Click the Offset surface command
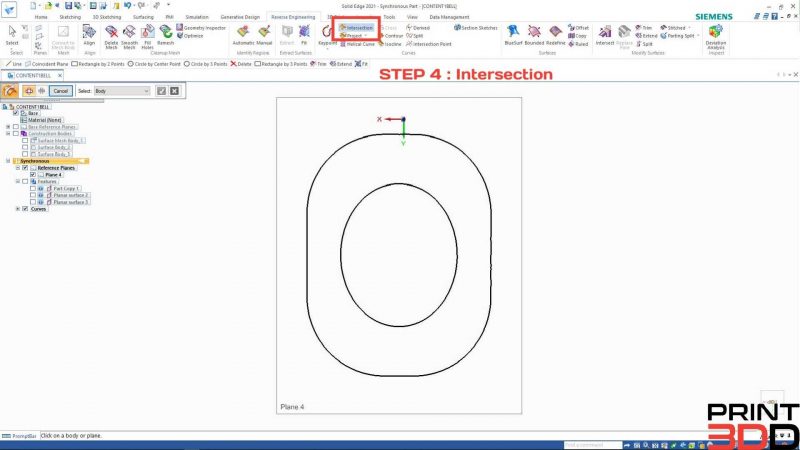The width and height of the screenshot is (800, 450). pyautogui.click(x=578, y=28)
